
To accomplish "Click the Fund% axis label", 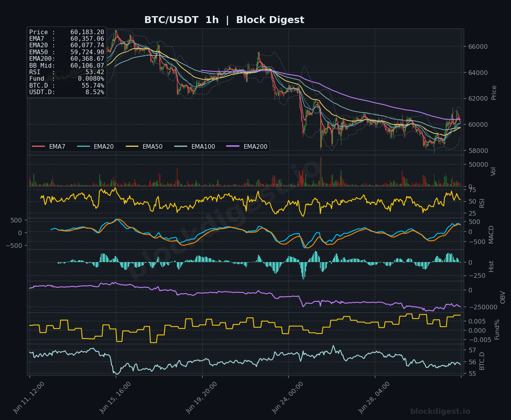I will click(497, 330).
